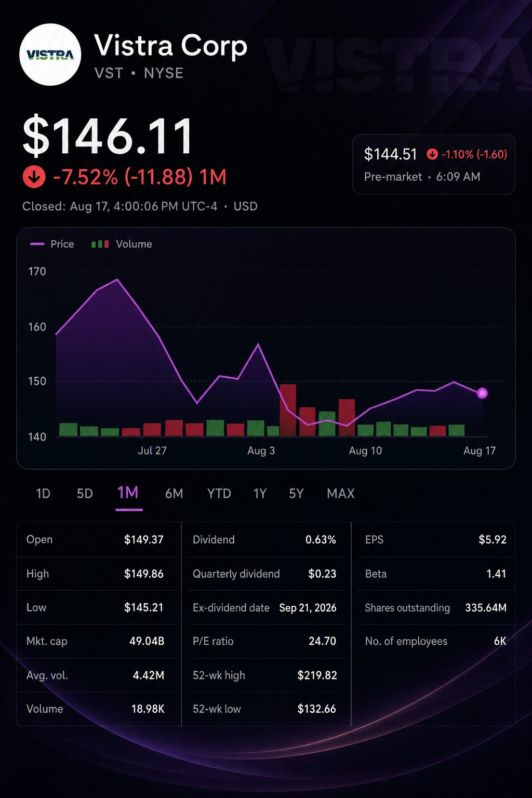Click the 140 y-axis label
Screen dimensions: 532x798
tap(37, 437)
